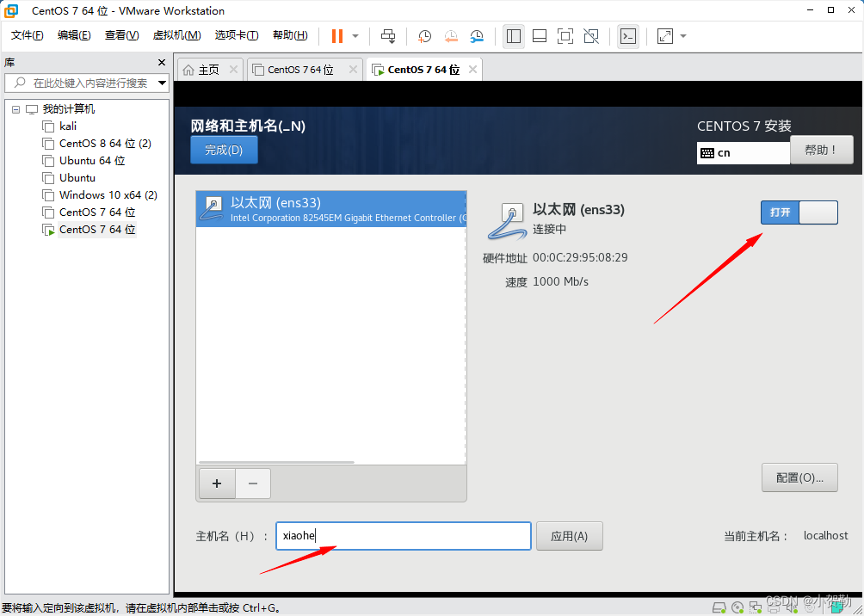The height and width of the screenshot is (616, 864).
Task: Open the 选项卡(T) menu
Action: pos(237,35)
